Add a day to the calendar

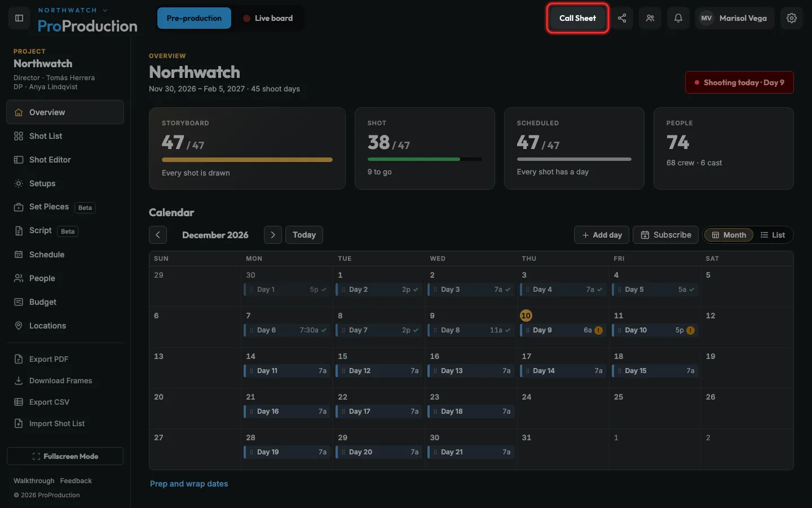(602, 235)
